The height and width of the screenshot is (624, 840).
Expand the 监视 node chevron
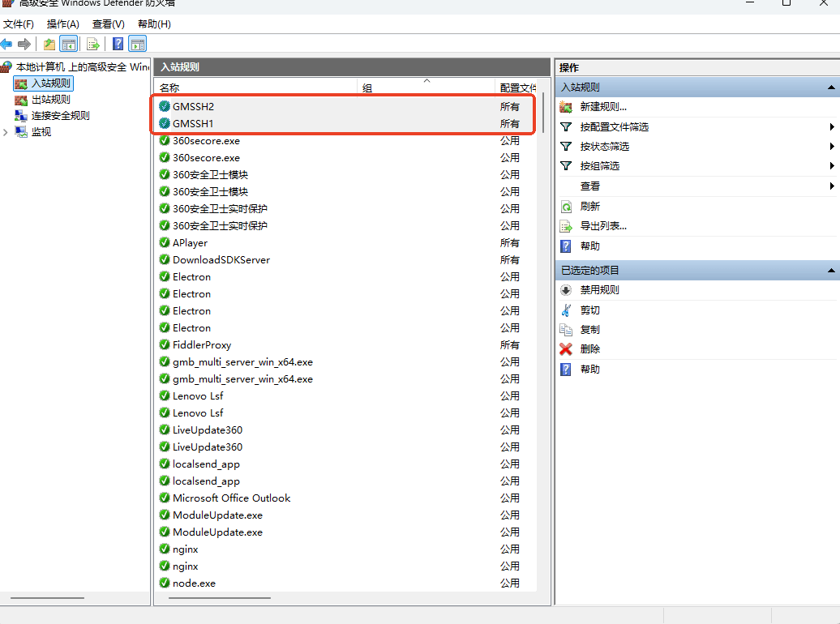pos(6,132)
